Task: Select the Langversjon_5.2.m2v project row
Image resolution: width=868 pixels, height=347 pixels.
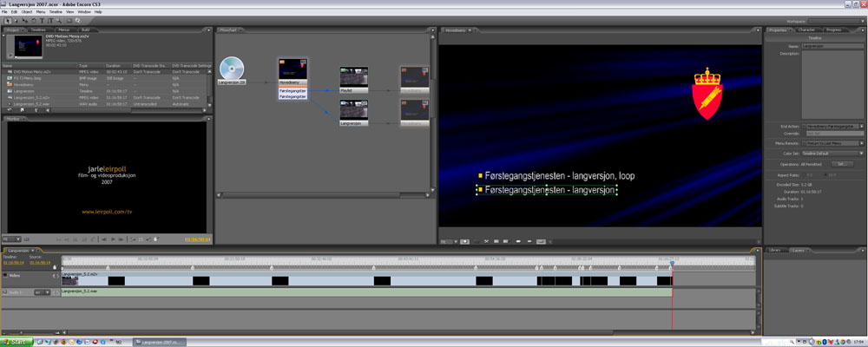Action: tap(105, 97)
